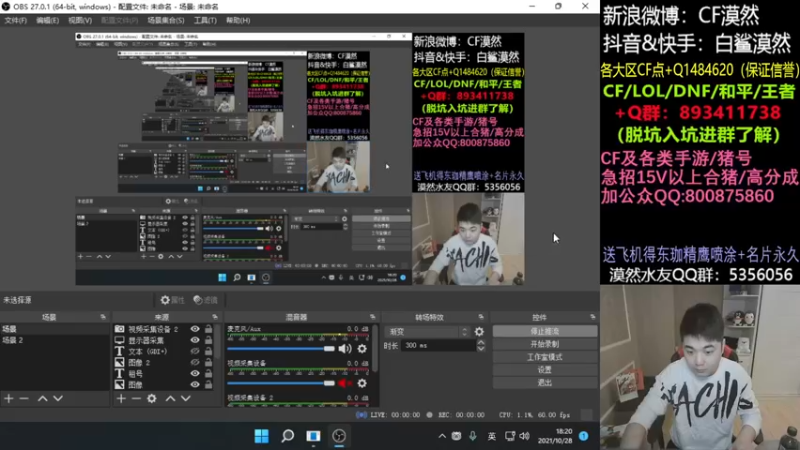Pop out the 转场特效 dock panel
This screenshot has height=450, width=800.
click(481, 317)
